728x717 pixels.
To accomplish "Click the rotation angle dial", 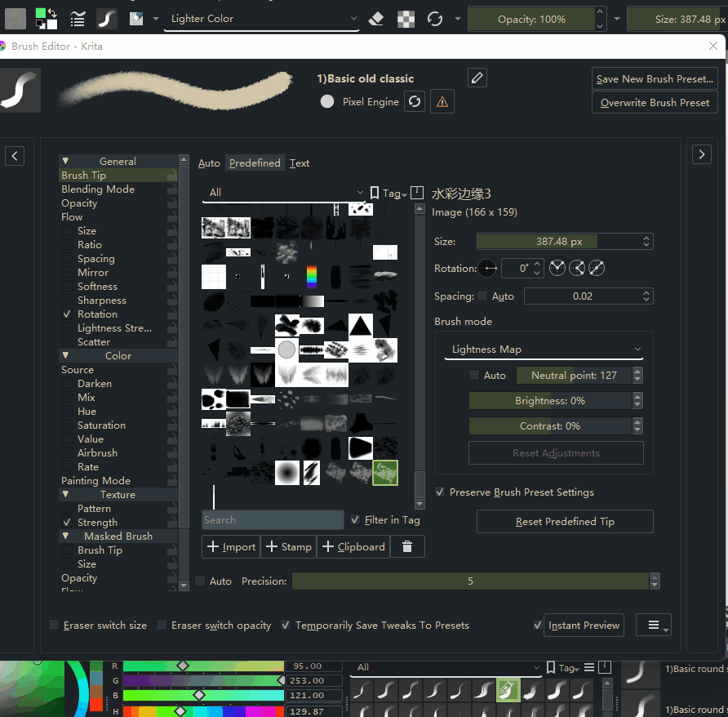I will point(487,268).
